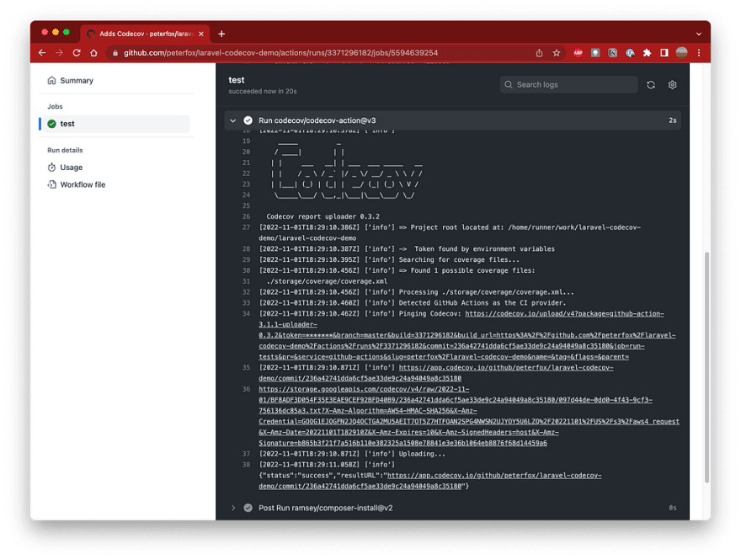Open the app.codecov.io commit link on line 35
This screenshot has height=560, width=741.
click(x=435, y=373)
